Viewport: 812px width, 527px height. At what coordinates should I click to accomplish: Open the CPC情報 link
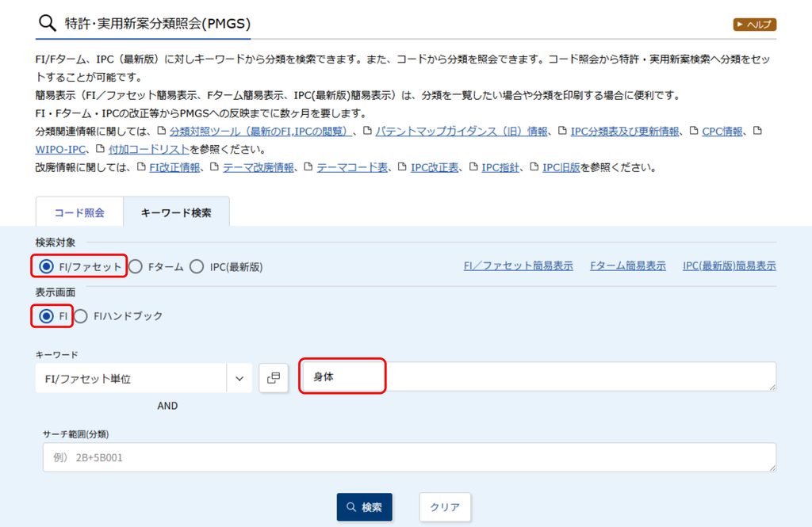722,132
